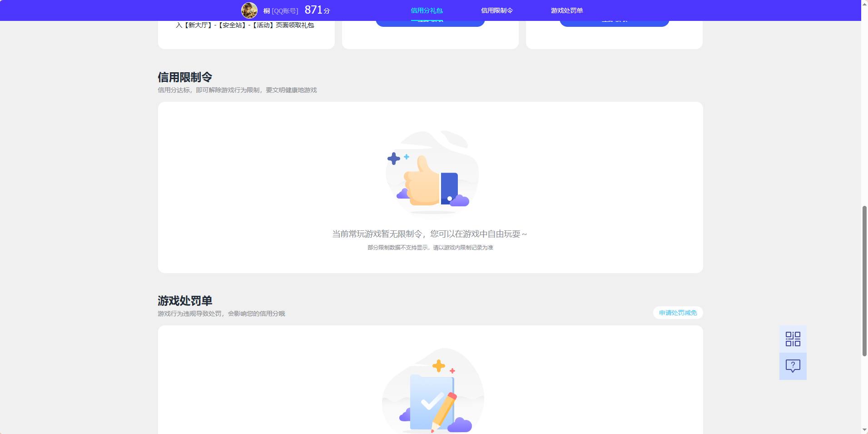Click the scrollbar down arrow

(x=864, y=430)
